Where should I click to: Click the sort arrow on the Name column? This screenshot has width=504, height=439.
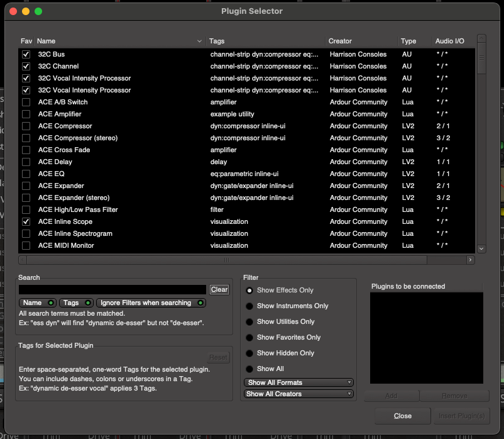pyautogui.click(x=200, y=41)
